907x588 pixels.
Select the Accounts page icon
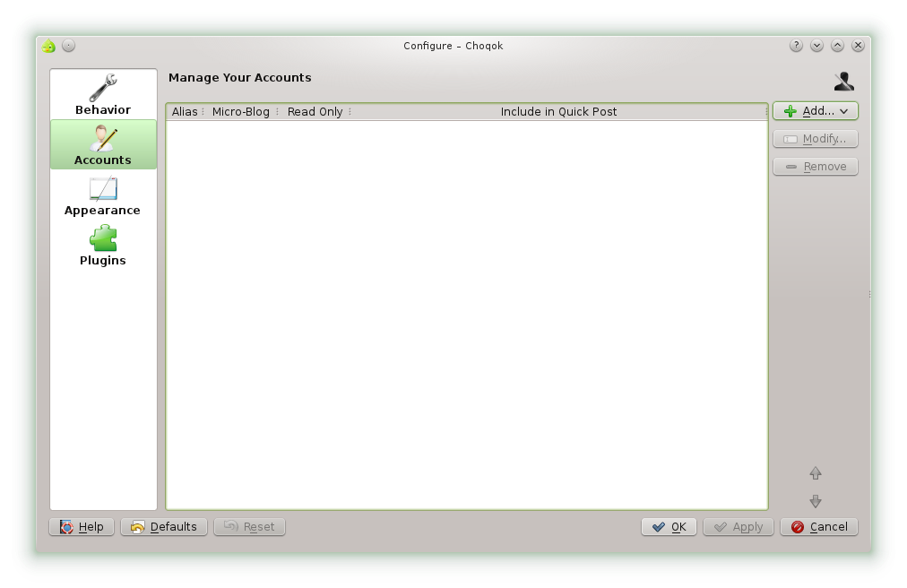[103, 139]
